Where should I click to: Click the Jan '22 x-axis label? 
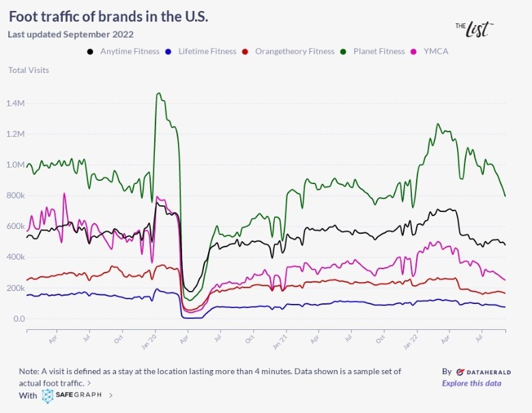(411, 338)
